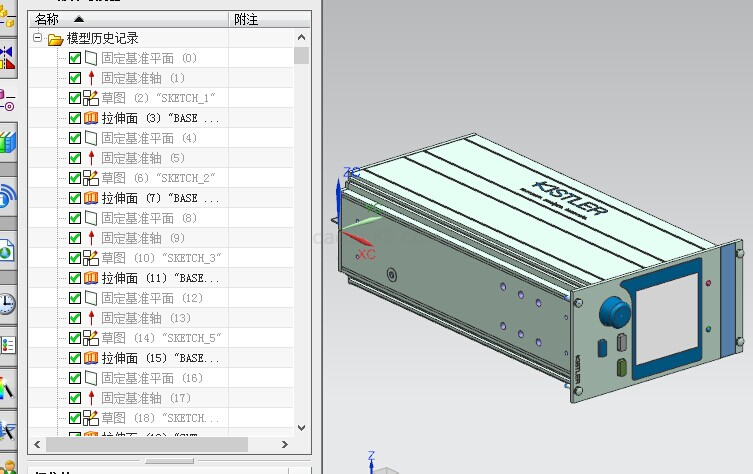Click the sketch icon for SKETCH_1
Screen dimensions: 753x474
tap(91, 98)
